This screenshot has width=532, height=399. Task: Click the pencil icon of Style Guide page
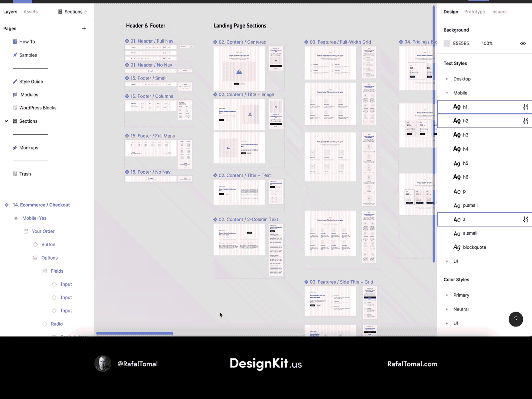pyautogui.click(x=15, y=81)
